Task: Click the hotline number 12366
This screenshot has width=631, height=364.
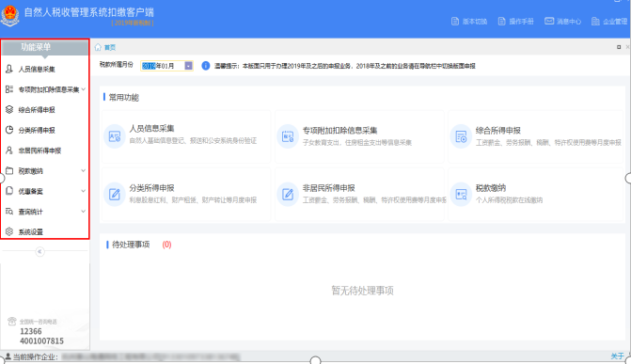Action: [x=31, y=331]
